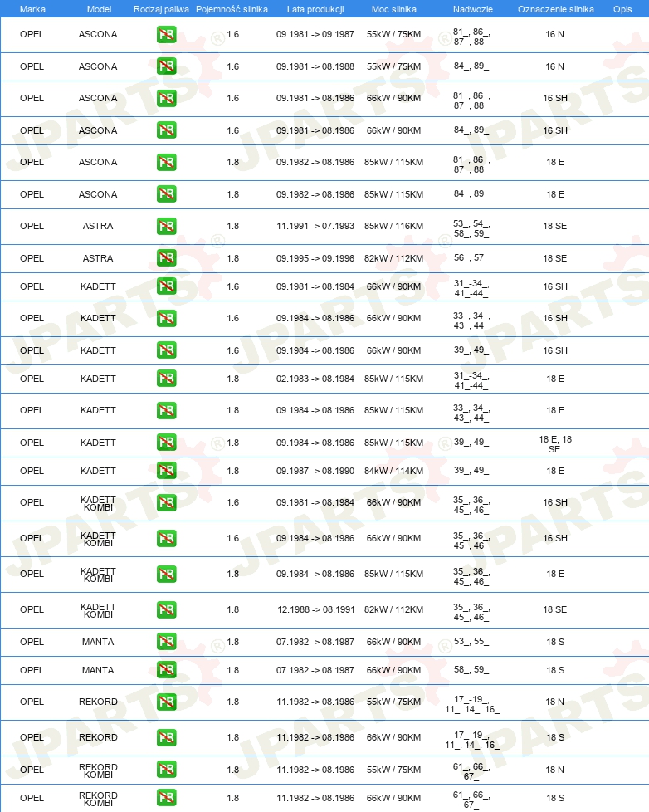Click the power value 85kW / 116KM
The width and height of the screenshot is (649, 812).
point(394,227)
